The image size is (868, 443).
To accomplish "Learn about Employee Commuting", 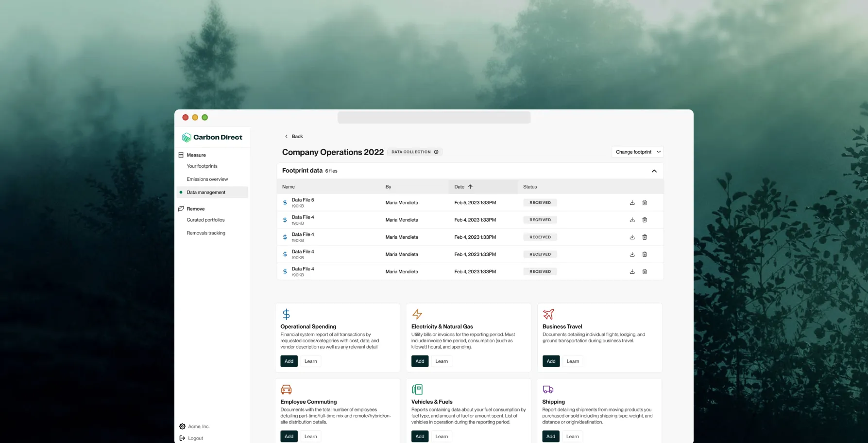I will coord(311,437).
